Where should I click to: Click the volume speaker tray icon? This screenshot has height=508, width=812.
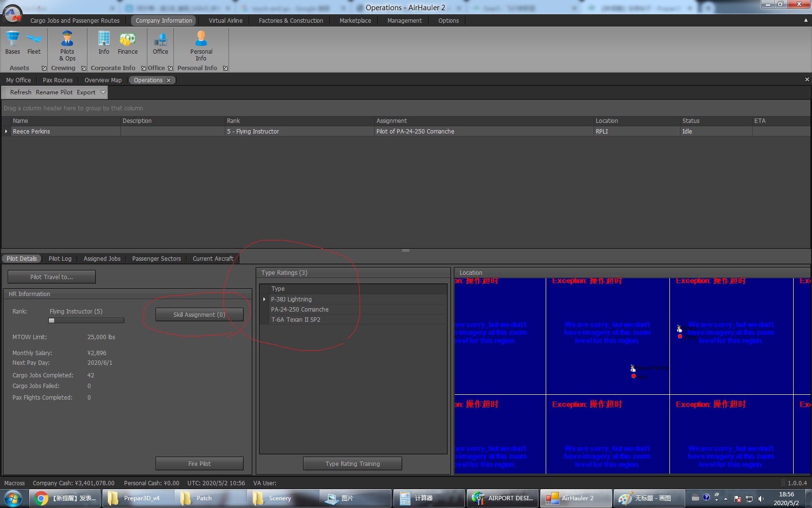[x=761, y=498]
